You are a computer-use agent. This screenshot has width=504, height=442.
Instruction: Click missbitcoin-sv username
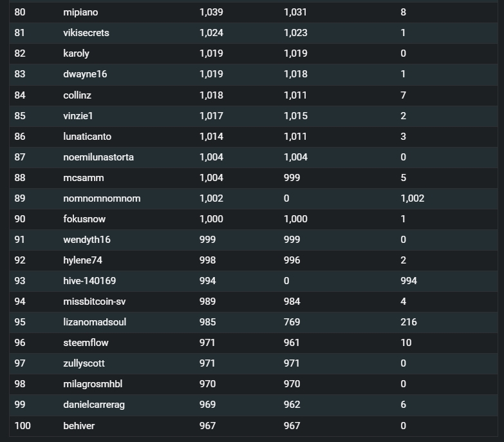click(95, 302)
